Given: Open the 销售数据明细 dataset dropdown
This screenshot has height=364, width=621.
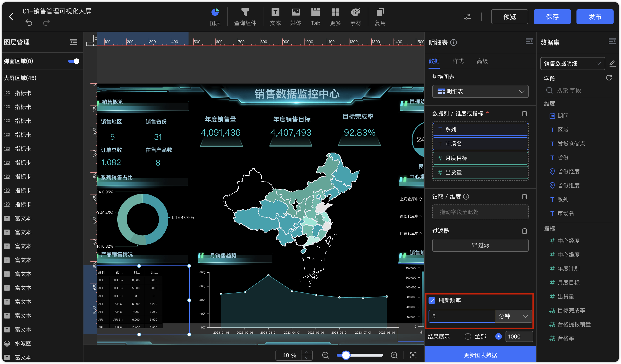Looking at the screenshot, I should click(573, 64).
